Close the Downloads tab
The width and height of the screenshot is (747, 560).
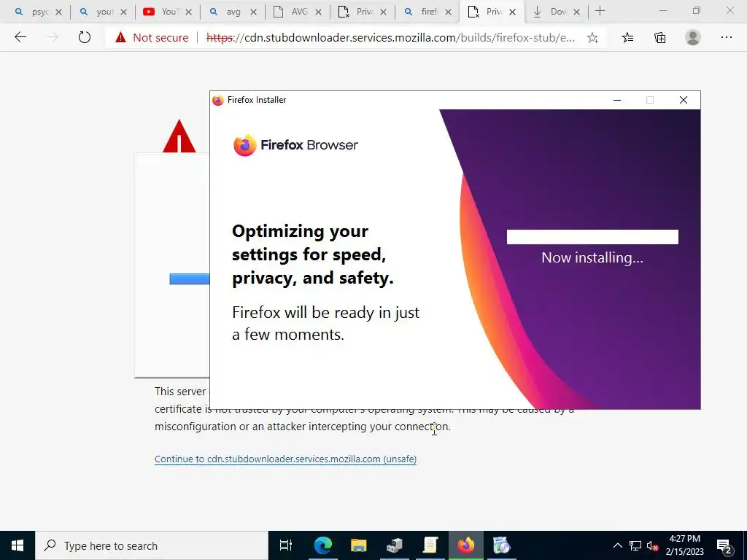pos(576,12)
